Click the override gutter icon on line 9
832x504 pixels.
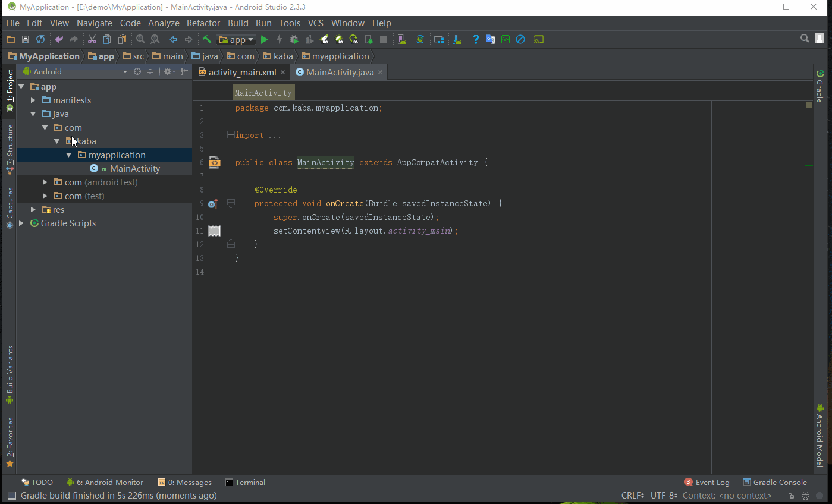click(214, 203)
